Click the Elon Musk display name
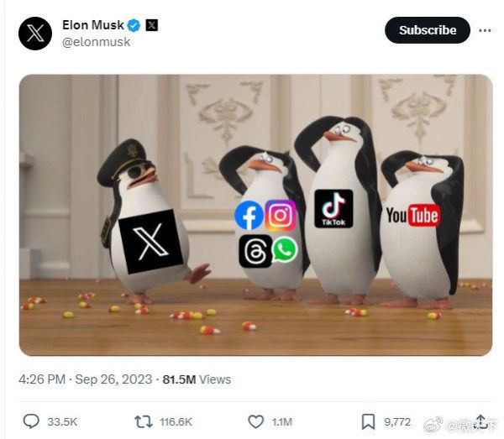 click(x=93, y=25)
